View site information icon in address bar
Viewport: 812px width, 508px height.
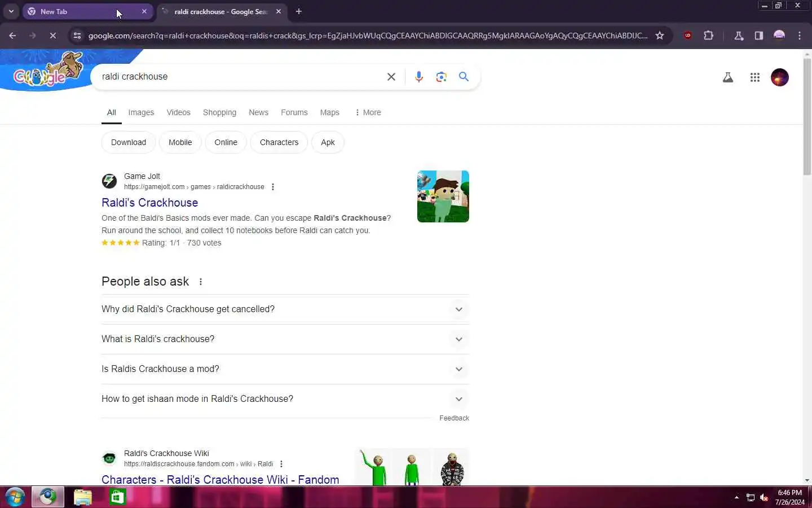pos(77,36)
